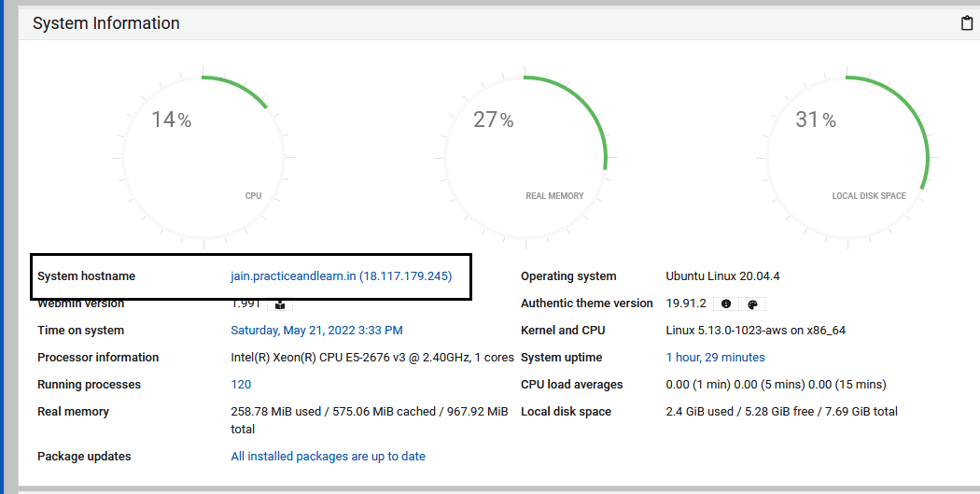Open the theme palette configuration icon
Image resolution: width=980 pixels, height=494 pixels.
752,304
